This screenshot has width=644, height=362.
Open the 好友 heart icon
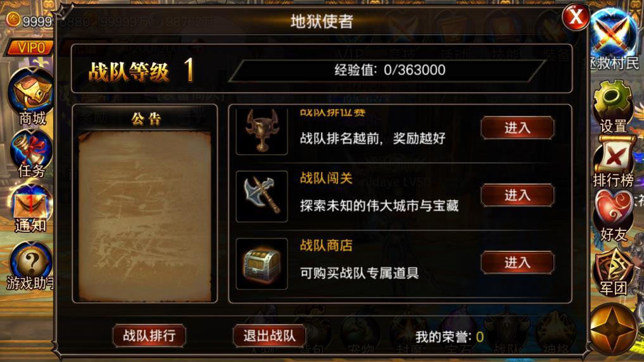(614, 209)
